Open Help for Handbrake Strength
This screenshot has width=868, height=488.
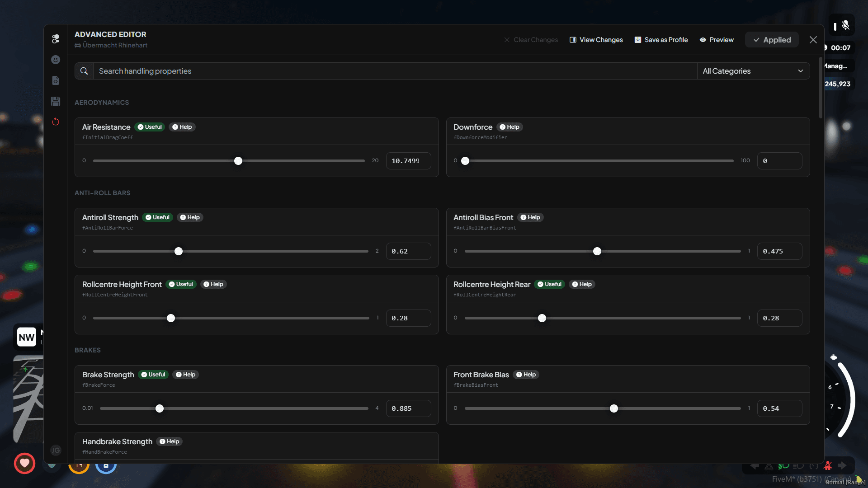(170, 441)
